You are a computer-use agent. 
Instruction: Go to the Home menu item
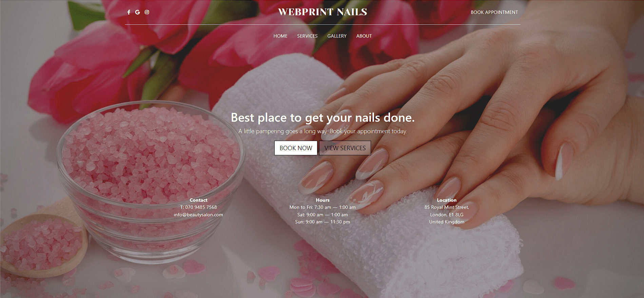(x=280, y=36)
